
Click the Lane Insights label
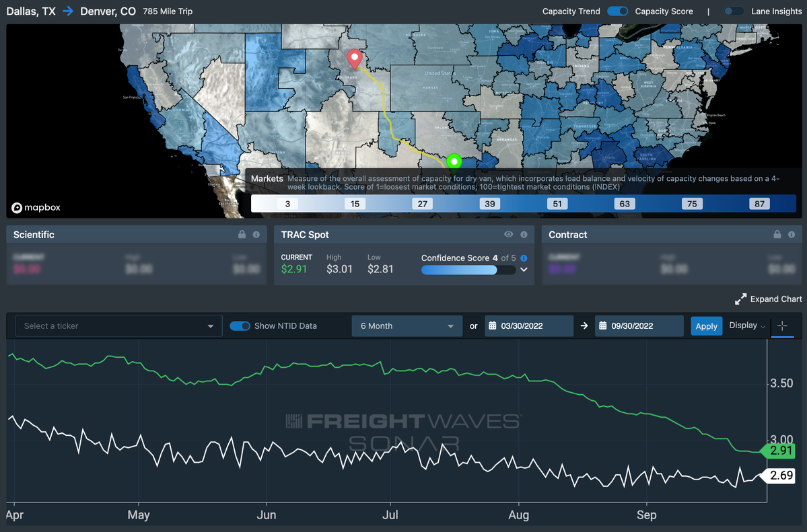coord(777,11)
